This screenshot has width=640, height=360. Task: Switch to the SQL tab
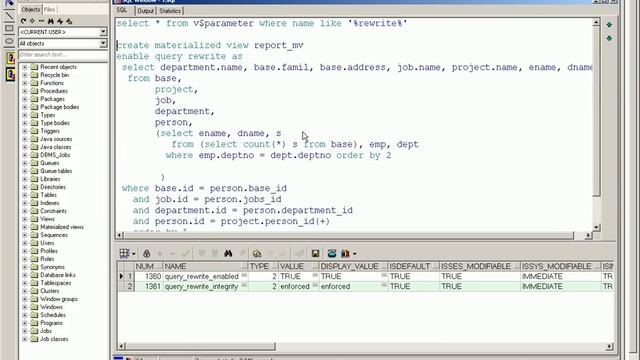[x=122, y=10]
